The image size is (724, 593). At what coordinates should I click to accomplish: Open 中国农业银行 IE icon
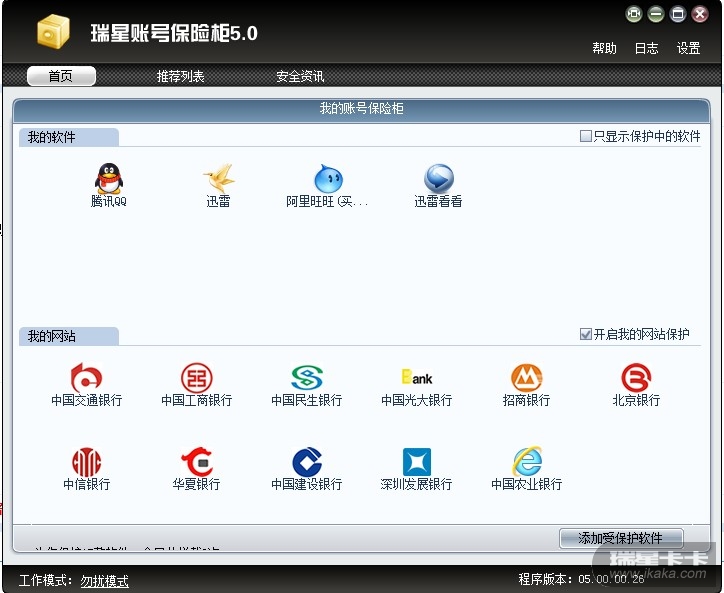click(x=527, y=461)
